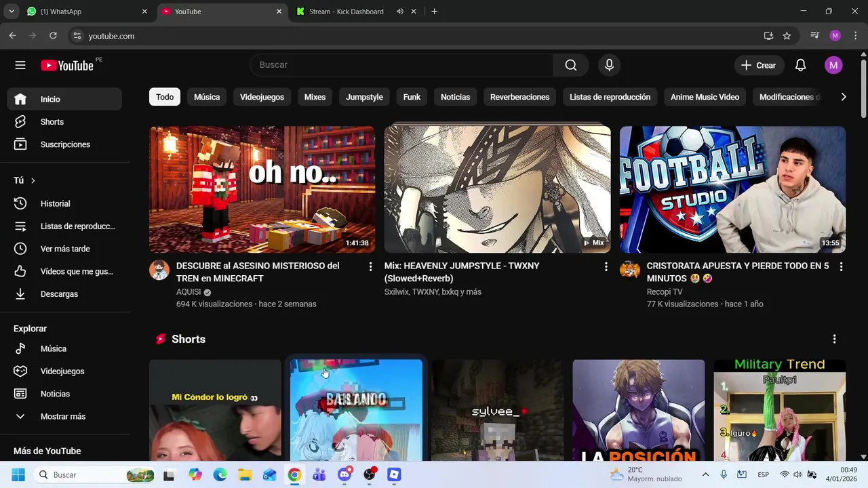Viewport: 868px width, 488px height.
Task: Open the 'Mi Cóndor lo logró' Short
Action: 215,410
